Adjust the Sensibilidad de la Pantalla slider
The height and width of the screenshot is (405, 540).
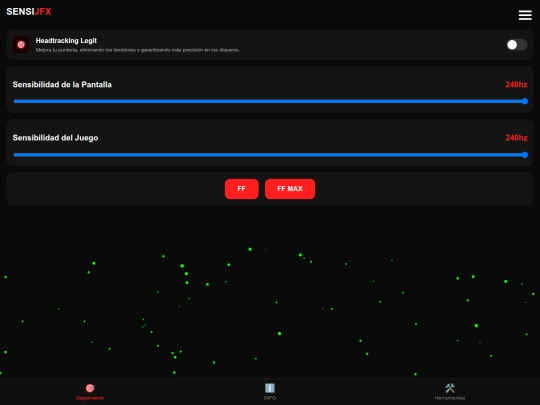coord(270,101)
